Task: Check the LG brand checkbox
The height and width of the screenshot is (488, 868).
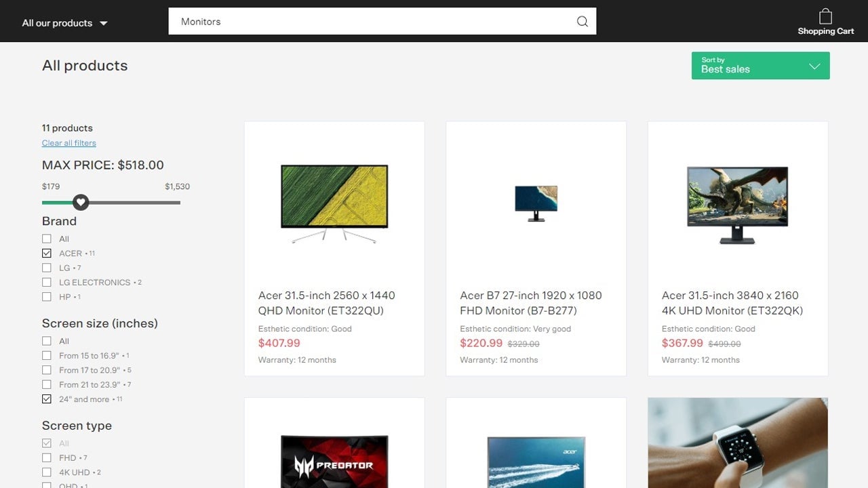Action: point(47,268)
